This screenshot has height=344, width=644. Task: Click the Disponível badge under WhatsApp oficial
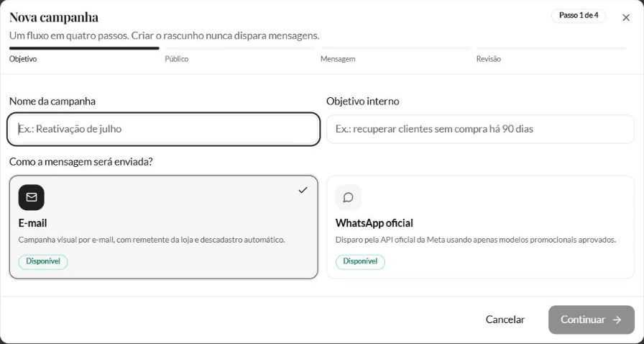coord(360,261)
